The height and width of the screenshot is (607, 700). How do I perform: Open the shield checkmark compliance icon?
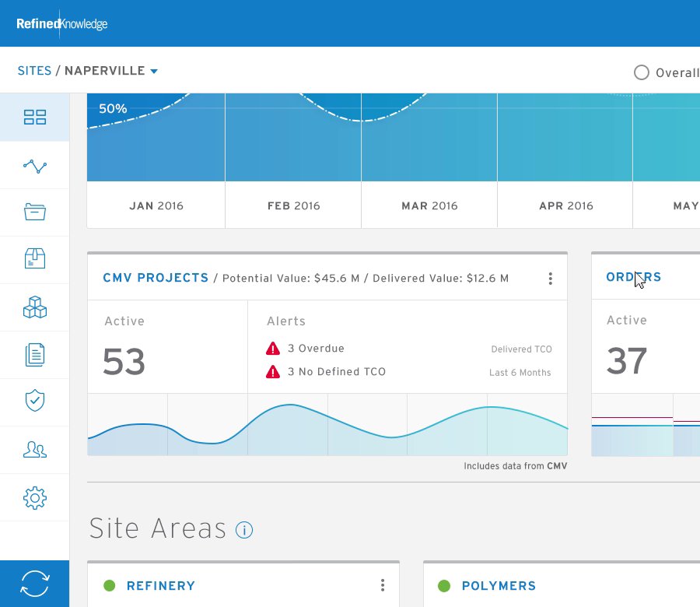(35, 400)
